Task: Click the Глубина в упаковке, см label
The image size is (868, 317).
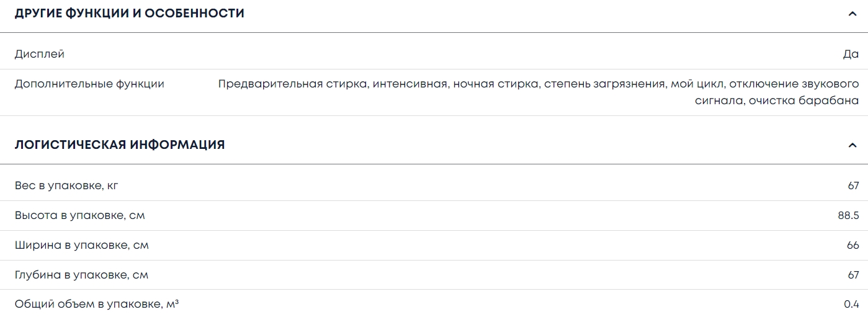Action: coord(82,275)
